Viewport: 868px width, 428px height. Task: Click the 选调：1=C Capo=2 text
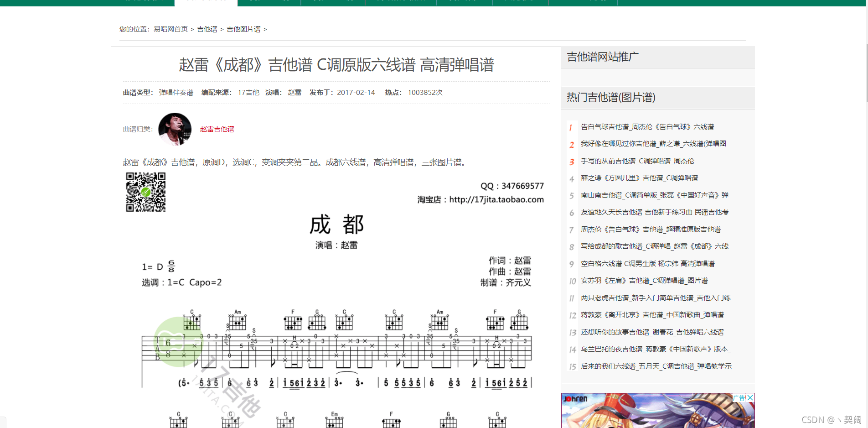point(182,282)
